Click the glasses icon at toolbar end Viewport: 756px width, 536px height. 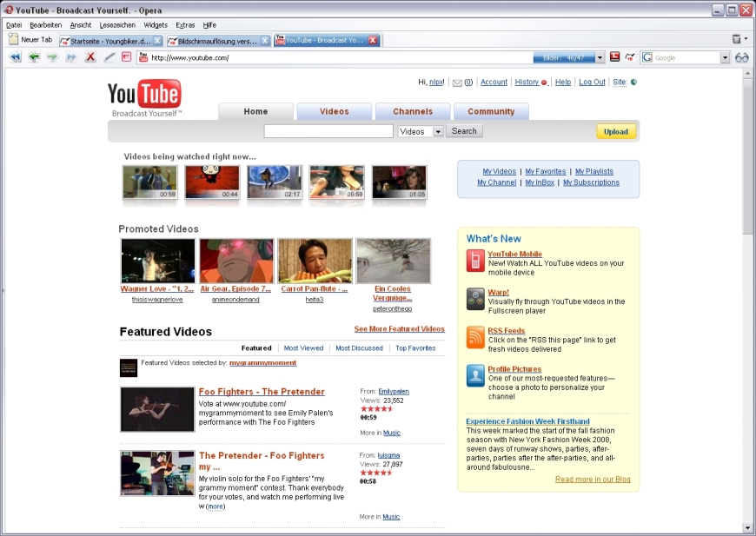point(742,58)
